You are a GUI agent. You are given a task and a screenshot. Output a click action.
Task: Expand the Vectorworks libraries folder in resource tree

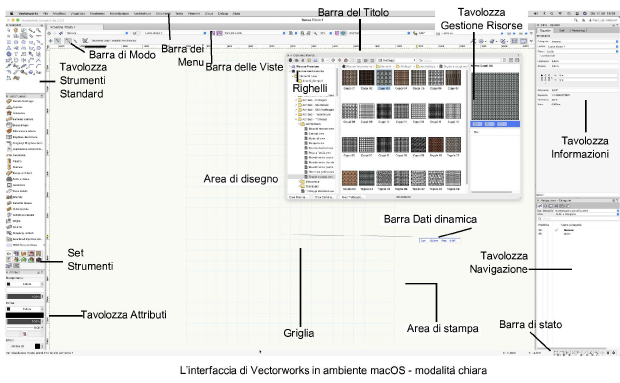pos(290,71)
